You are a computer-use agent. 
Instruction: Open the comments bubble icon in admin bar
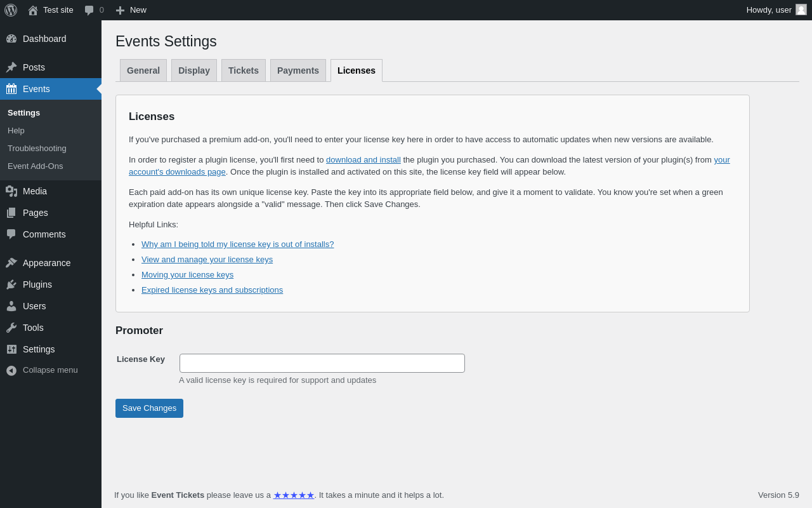tap(89, 10)
